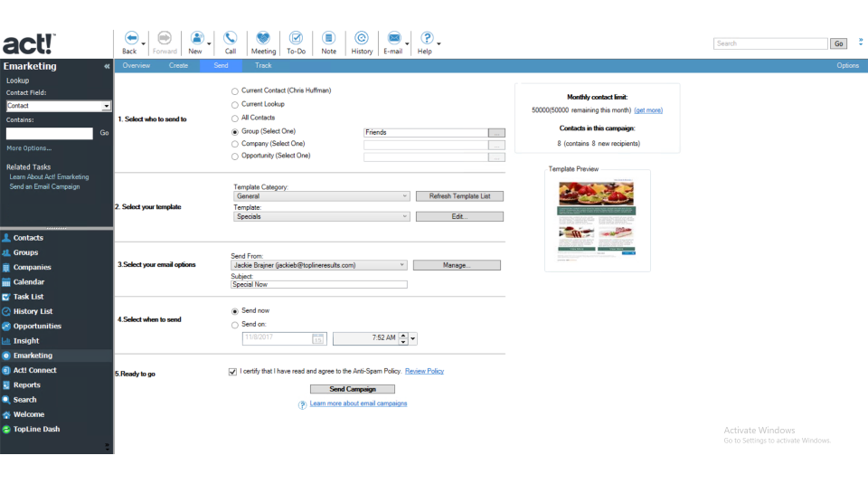This screenshot has width=868, height=484.
Task: Click the top Search input field
Action: (770, 43)
